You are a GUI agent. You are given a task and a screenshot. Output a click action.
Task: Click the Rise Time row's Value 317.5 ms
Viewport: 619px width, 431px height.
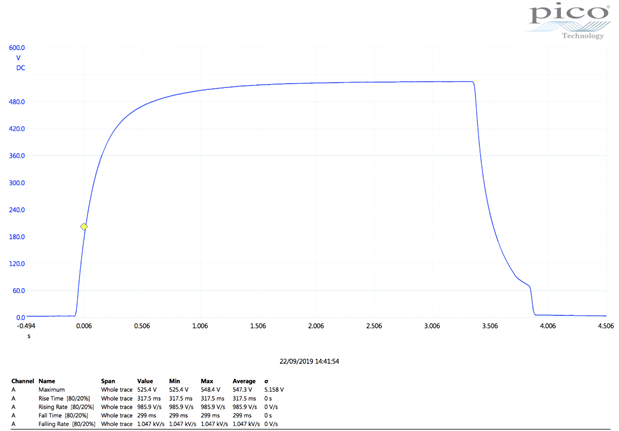149,398
